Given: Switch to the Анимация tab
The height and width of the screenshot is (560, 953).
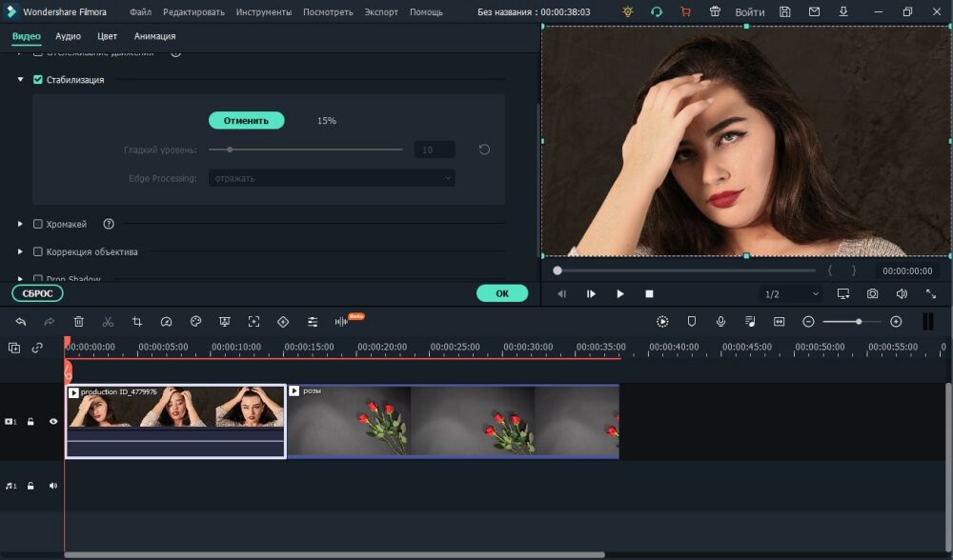Looking at the screenshot, I should [155, 36].
